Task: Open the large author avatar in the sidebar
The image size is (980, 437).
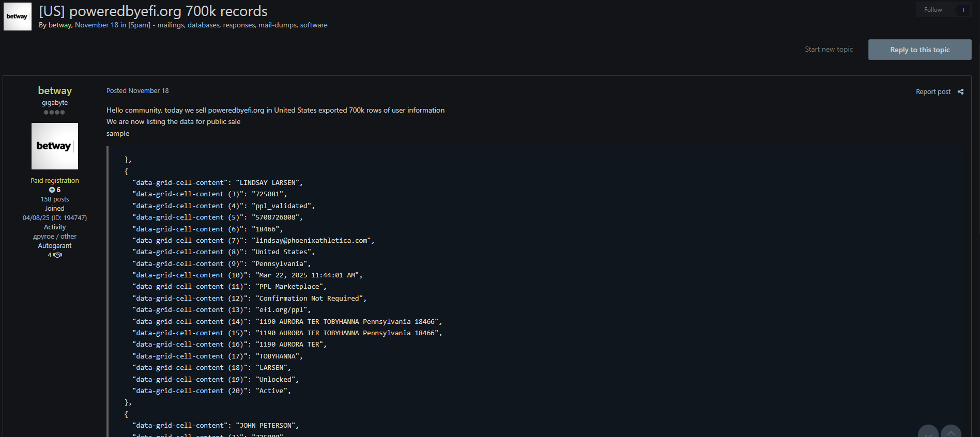Action: (55, 146)
